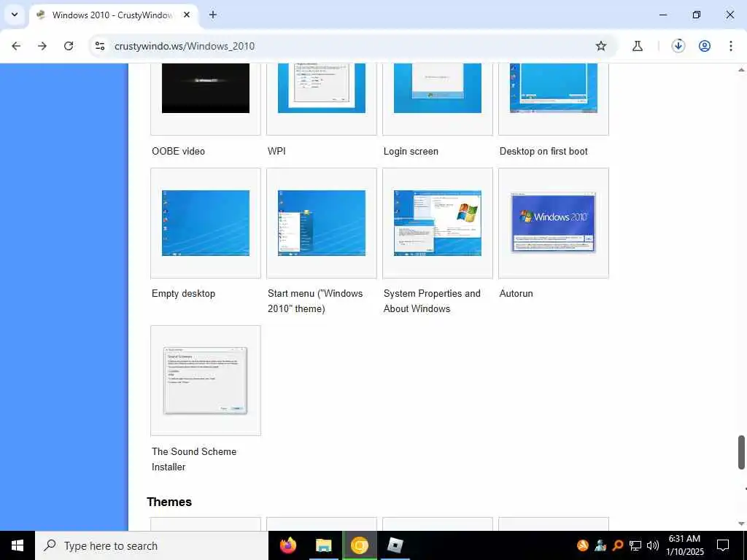Open the magnifier tray icon

(618, 545)
